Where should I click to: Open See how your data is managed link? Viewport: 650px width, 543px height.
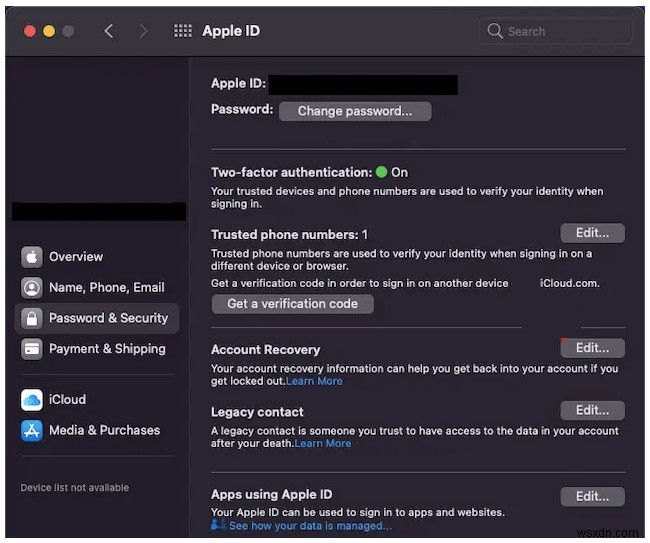coord(310,526)
